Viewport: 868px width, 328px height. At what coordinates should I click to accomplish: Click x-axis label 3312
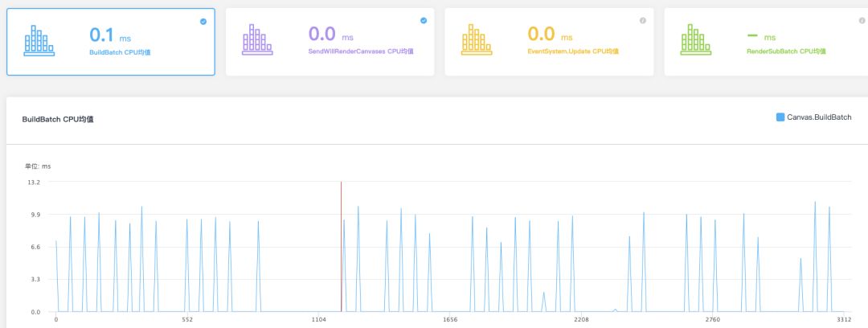coord(844,320)
